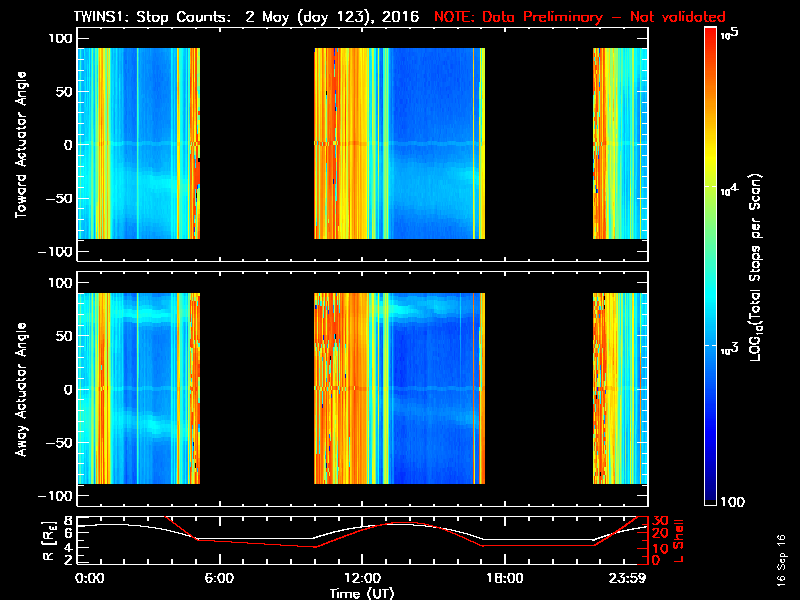Viewport: 800px width, 600px height.
Task: Click the middle data block in Away panel
Action: click(x=399, y=388)
